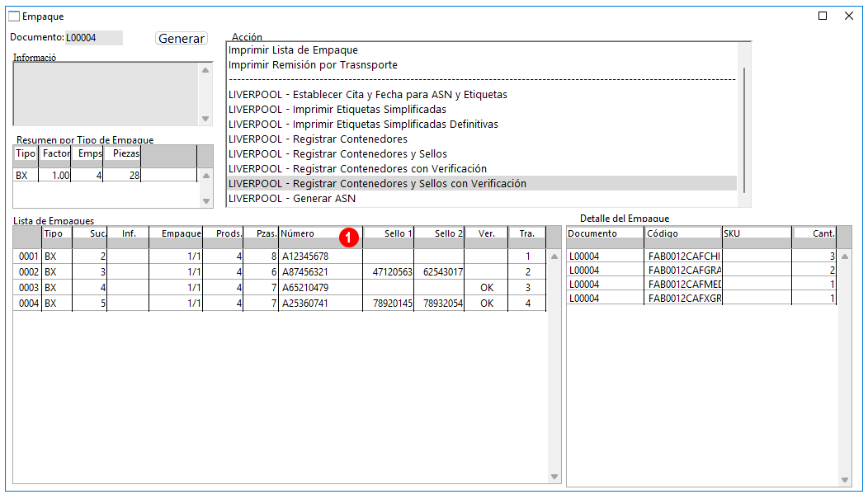
Task: Click the 'Emps' column header
Action: 87,156
